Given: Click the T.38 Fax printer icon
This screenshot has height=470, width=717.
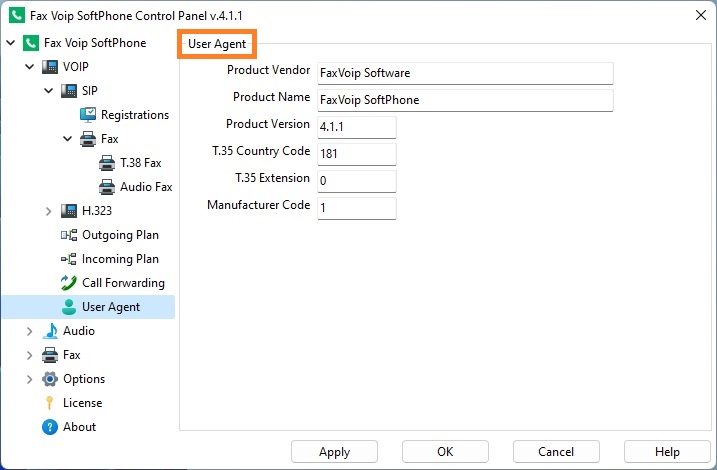Looking at the screenshot, I should tap(107, 163).
